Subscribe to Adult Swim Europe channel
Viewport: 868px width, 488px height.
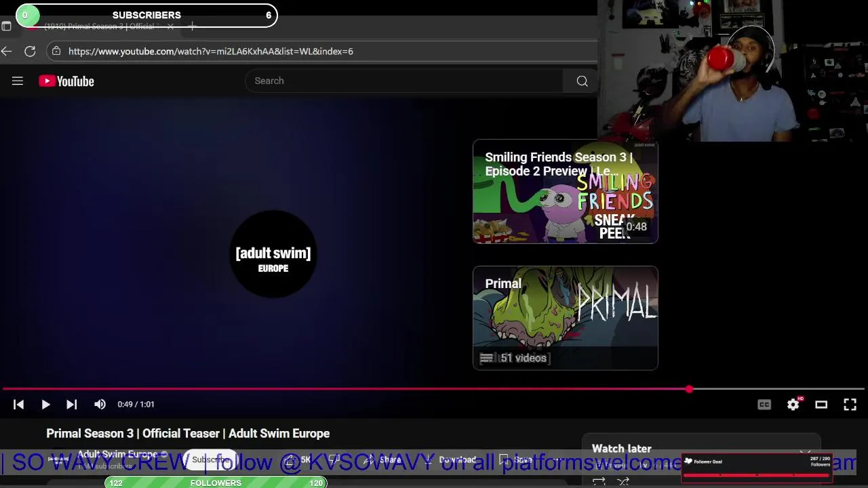(x=211, y=460)
